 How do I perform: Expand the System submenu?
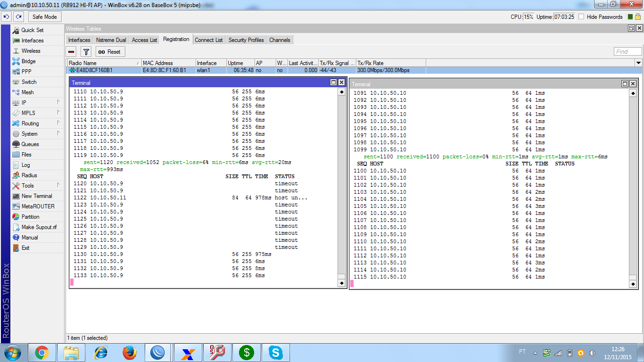pyautogui.click(x=37, y=133)
